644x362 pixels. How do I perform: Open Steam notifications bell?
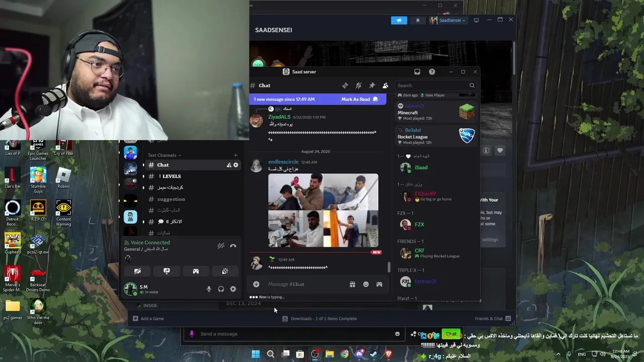(418, 20)
